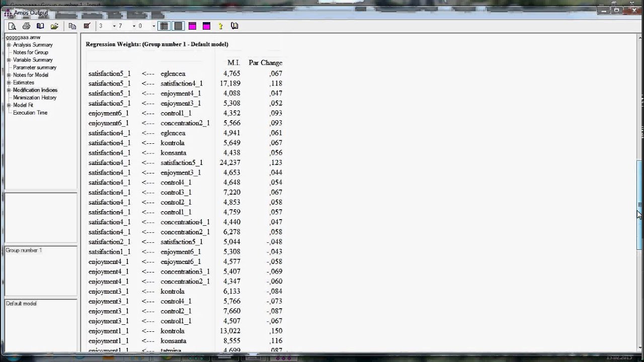Select Group number 1 in groups panel
Image resolution: width=644 pixels, height=362 pixels.
[x=24, y=250]
